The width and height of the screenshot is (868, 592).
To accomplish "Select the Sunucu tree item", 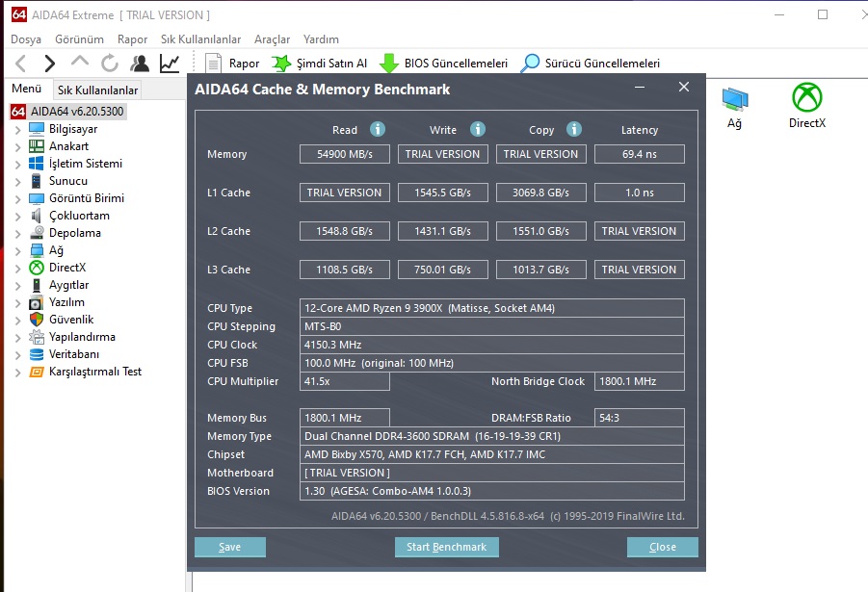I will coord(67,181).
